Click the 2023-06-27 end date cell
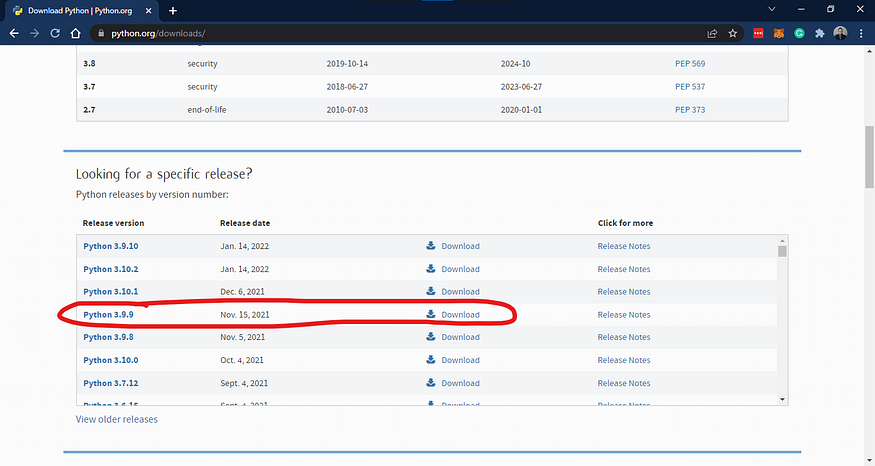 point(521,87)
